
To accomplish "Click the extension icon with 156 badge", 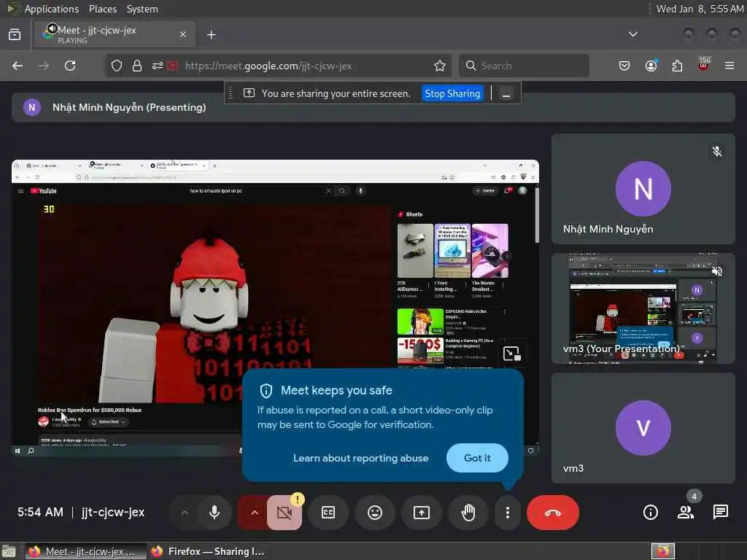I will (704, 65).
